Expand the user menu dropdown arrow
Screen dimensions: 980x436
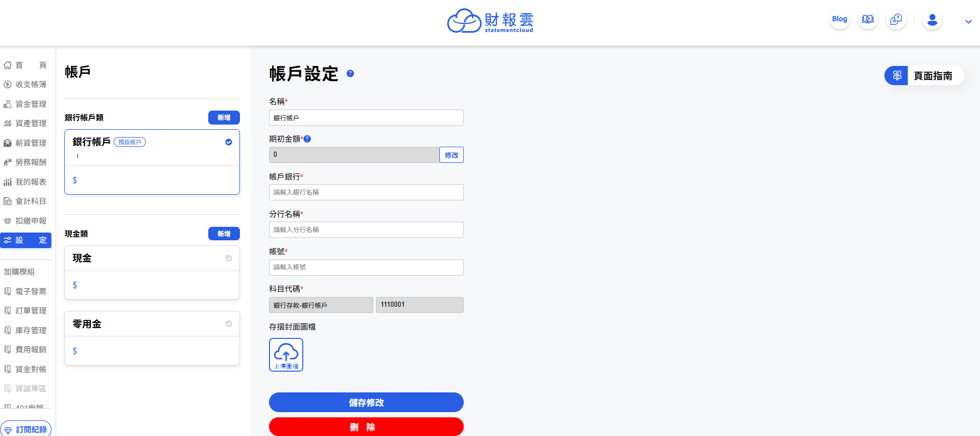pos(968,22)
